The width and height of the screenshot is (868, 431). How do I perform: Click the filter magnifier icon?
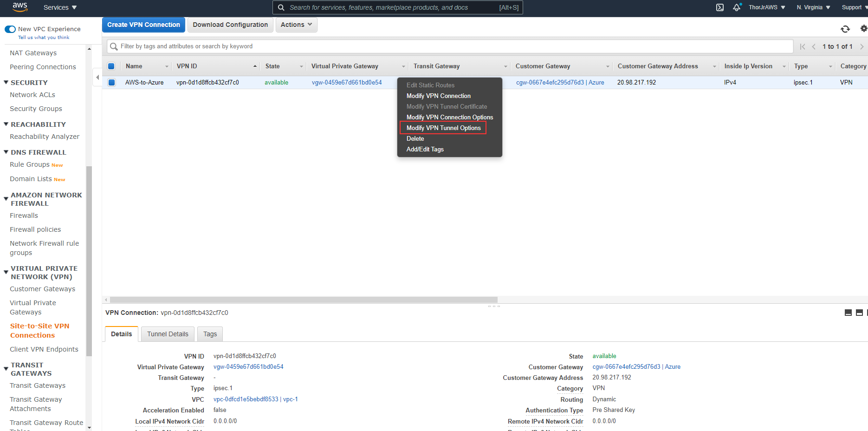point(114,46)
